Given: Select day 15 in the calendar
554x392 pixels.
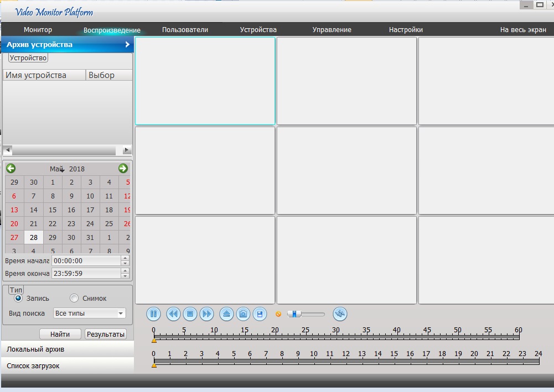Looking at the screenshot, I should coord(53,210).
